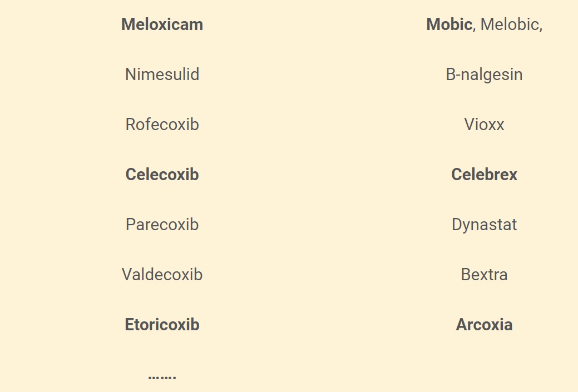Select the brand name paired with Nimesulid
Screen dimensions: 578x392
click(484, 75)
